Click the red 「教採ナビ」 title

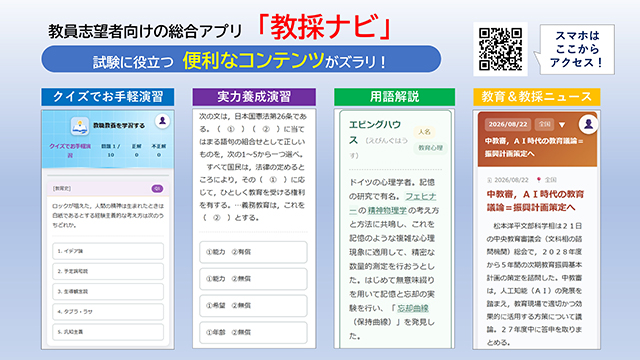pyautogui.click(x=324, y=27)
